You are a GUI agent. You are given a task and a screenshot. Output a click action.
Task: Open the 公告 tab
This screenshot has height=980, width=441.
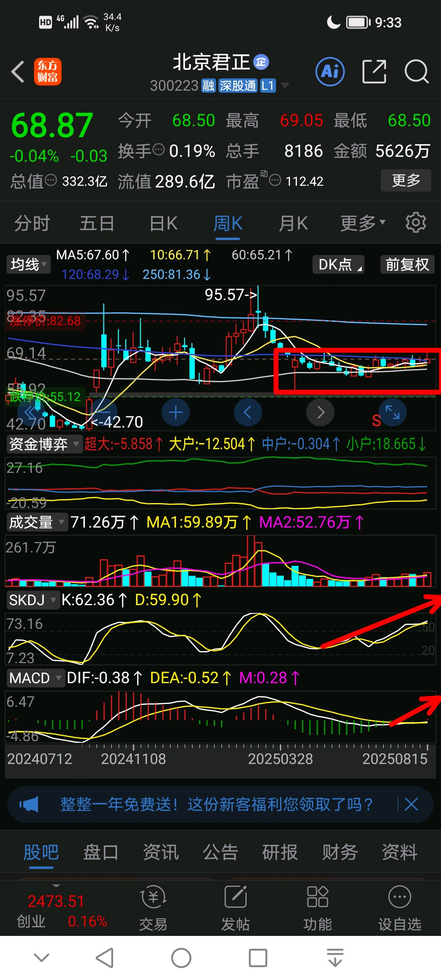220,853
